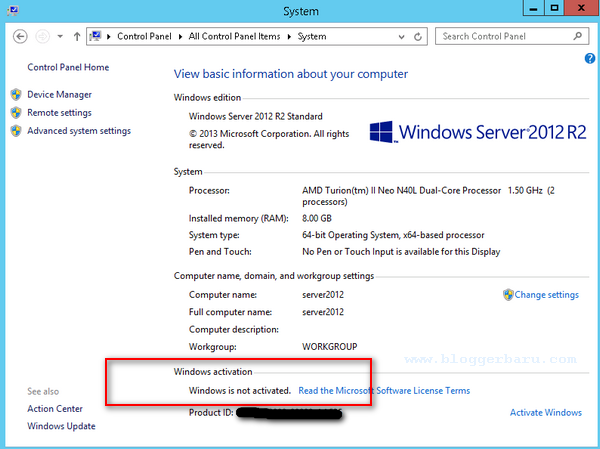
Task: Open the address bar history dropdown
Action: pos(401,37)
